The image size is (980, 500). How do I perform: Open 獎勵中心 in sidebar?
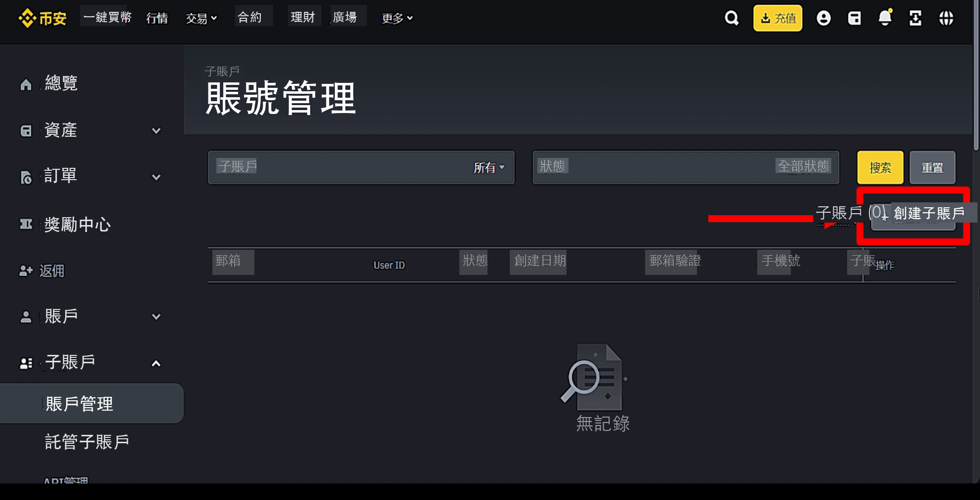(x=77, y=225)
